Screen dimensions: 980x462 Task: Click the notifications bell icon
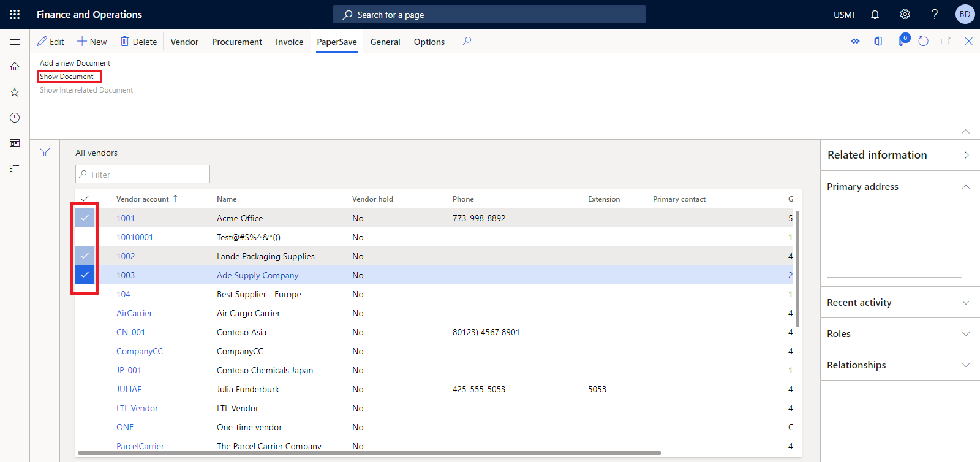(875, 14)
